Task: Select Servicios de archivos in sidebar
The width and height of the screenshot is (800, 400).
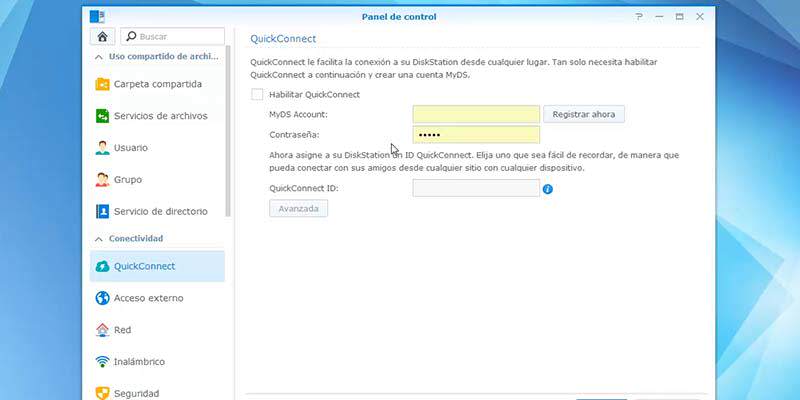Action: (x=157, y=116)
